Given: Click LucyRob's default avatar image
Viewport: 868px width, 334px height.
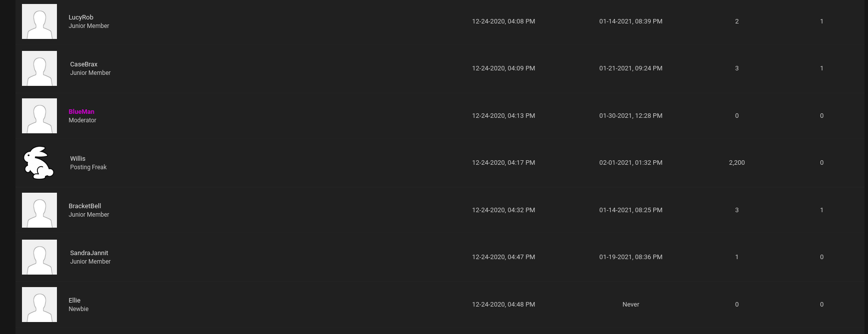Looking at the screenshot, I should click(39, 21).
